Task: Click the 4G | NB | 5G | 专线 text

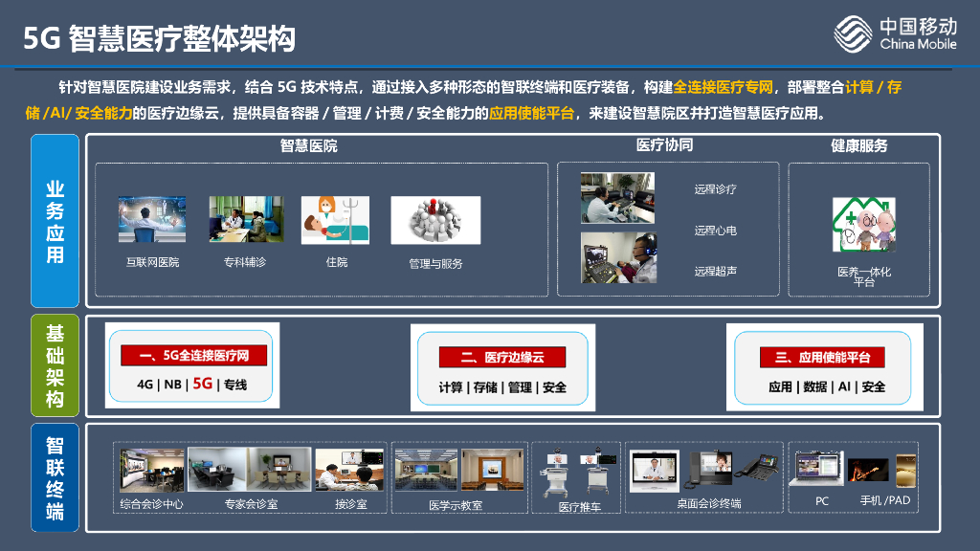Action: coord(191,384)
